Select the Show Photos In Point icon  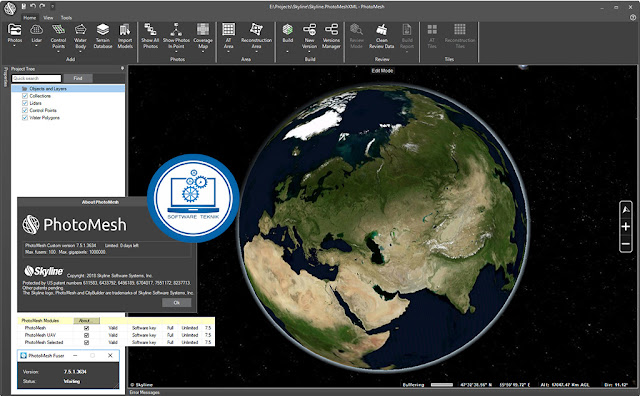coord(176,29)
